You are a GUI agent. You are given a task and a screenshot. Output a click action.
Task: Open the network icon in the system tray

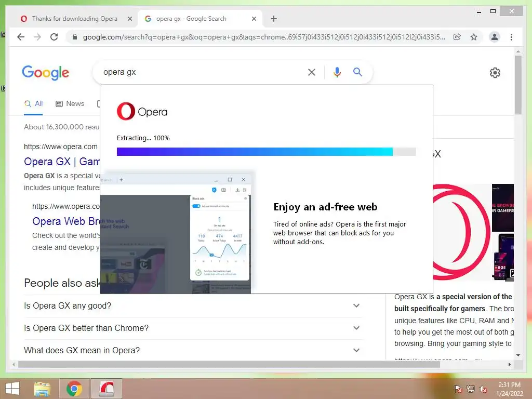(x=471, y=389)
